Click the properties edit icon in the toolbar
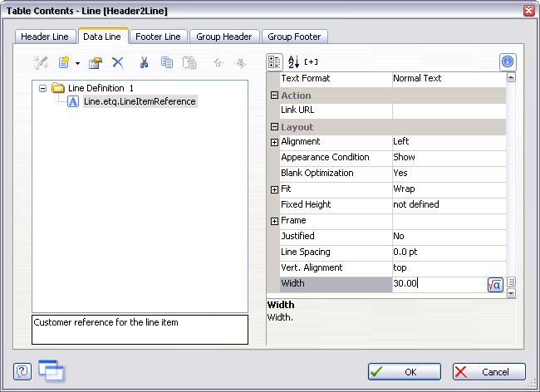Screen dimensions: 540x392 coord(96,62)
